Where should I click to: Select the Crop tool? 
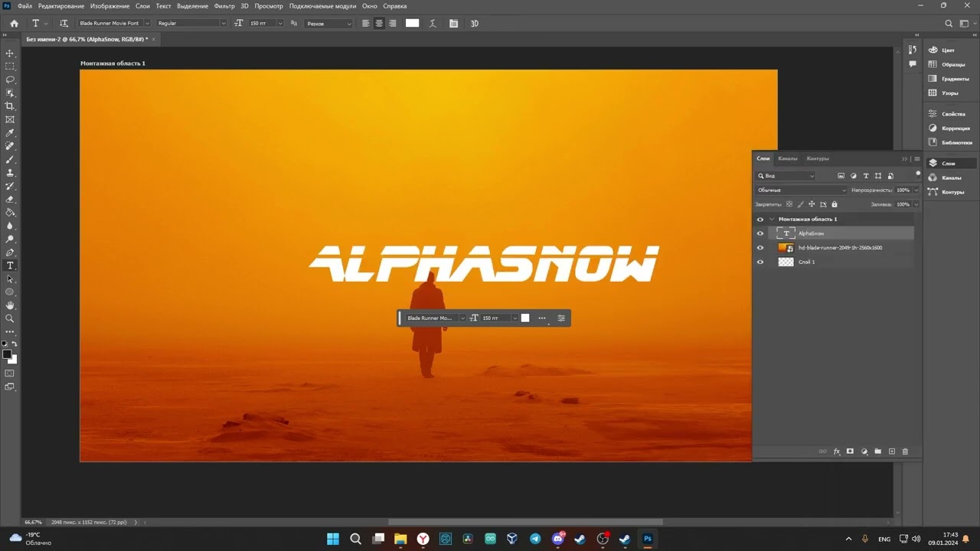pyautogui.click(x=10, y=106)
